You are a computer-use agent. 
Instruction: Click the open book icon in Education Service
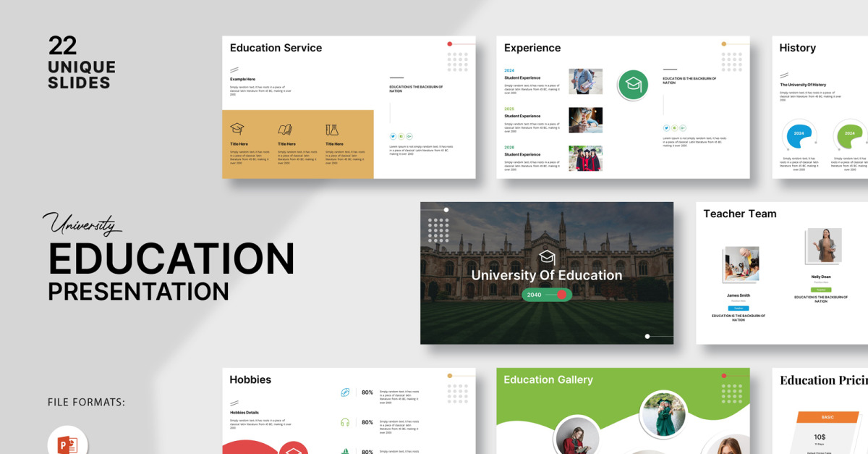[285, 130]
